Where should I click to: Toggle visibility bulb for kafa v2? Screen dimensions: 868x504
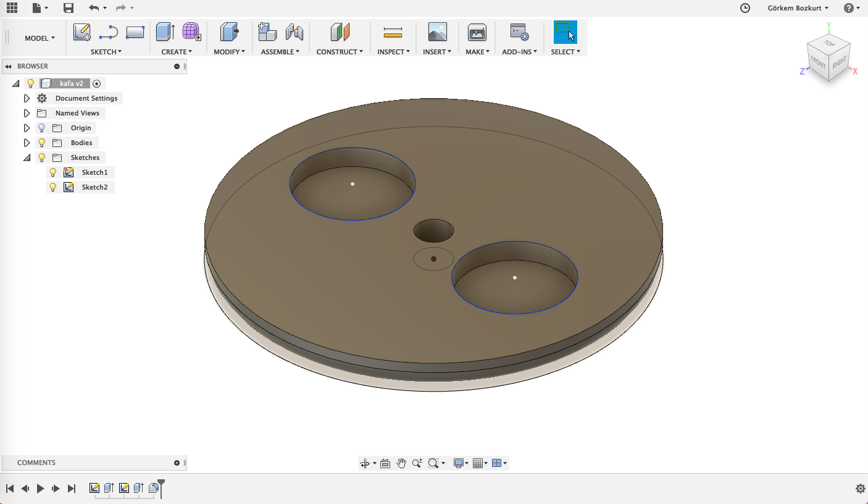(x=30, y=83)
